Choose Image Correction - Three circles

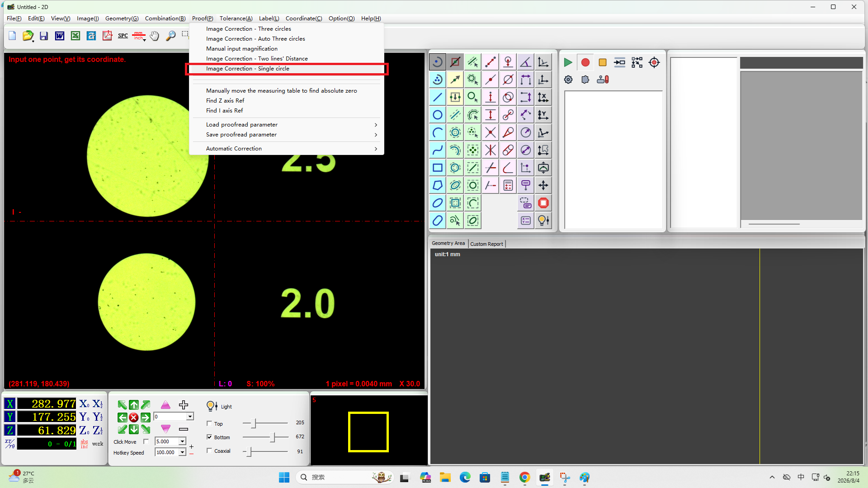click(x=287, y=29)
